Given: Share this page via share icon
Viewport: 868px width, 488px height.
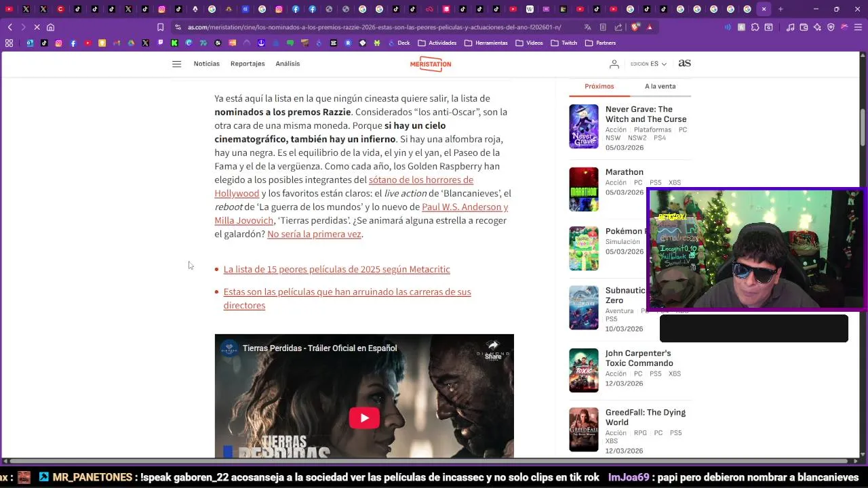Looking at the screenshot, I should click(618, 27).
